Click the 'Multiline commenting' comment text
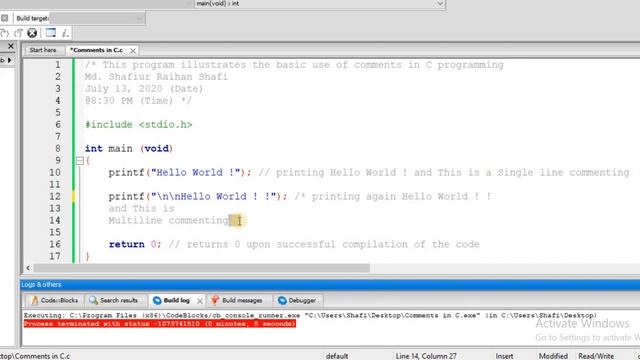 [169, 221]
